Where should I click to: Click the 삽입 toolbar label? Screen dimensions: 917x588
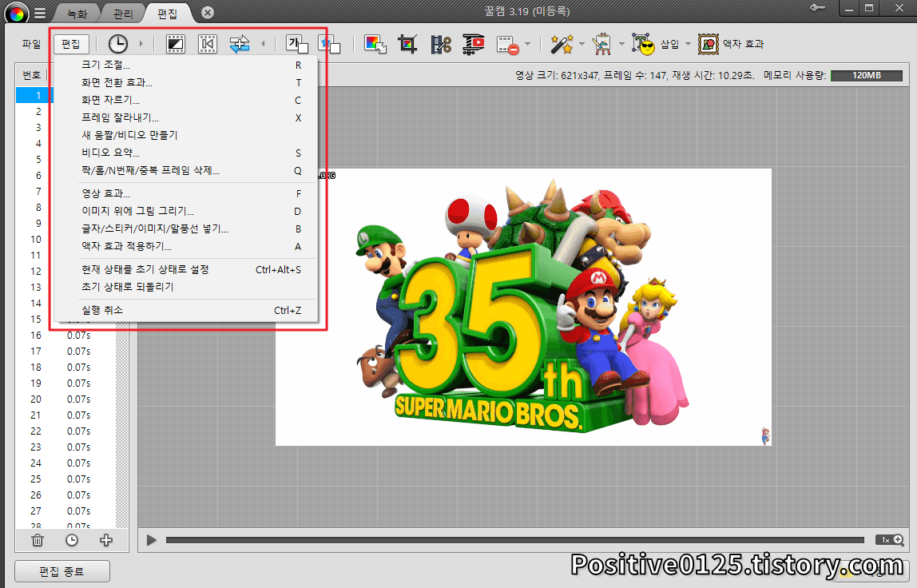tap(669, 44)
